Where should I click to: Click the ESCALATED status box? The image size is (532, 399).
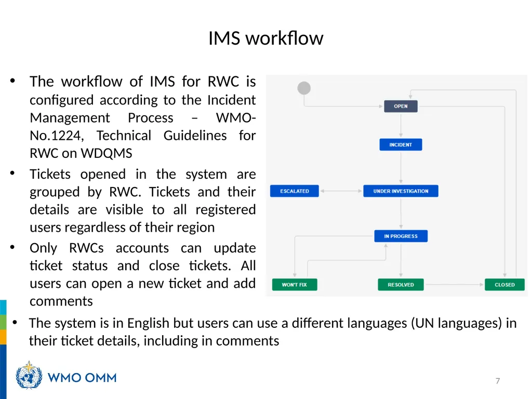[295, 191]
